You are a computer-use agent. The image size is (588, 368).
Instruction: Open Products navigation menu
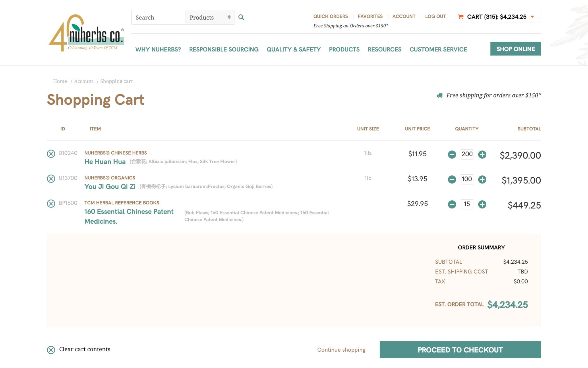coord(344,49)
